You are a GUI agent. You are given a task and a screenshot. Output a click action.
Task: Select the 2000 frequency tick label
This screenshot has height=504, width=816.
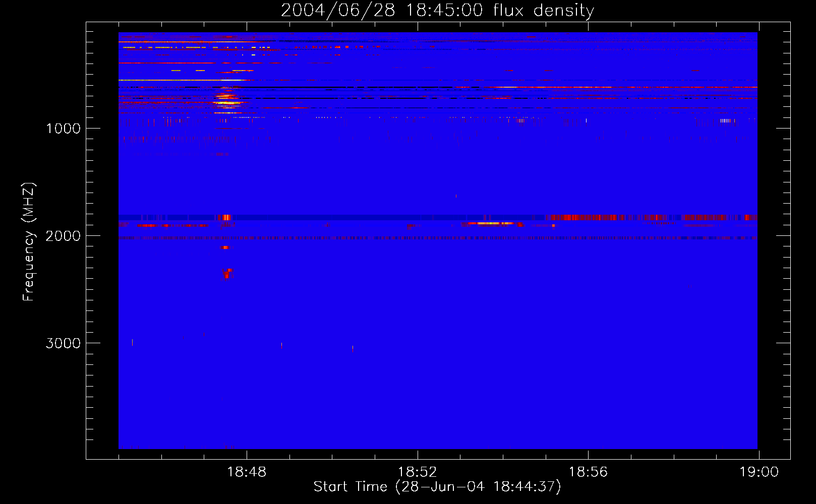[63, 236]
